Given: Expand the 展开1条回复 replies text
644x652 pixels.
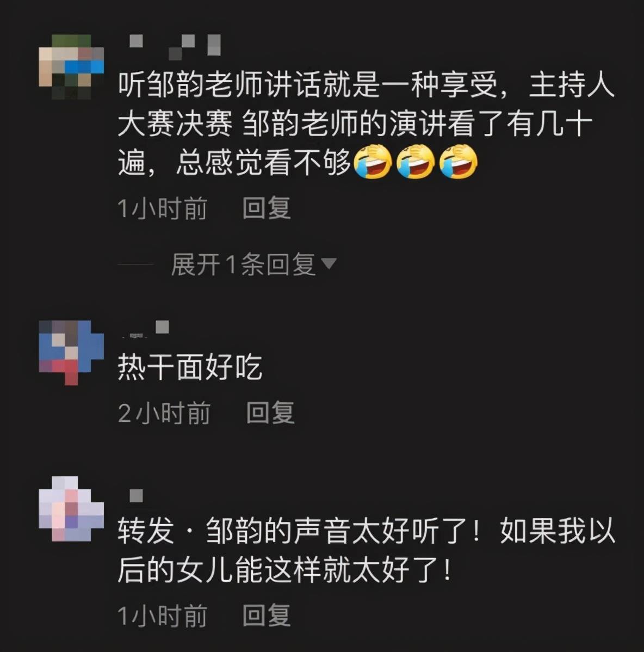Looking at the screenshot, I should point(243,264).
